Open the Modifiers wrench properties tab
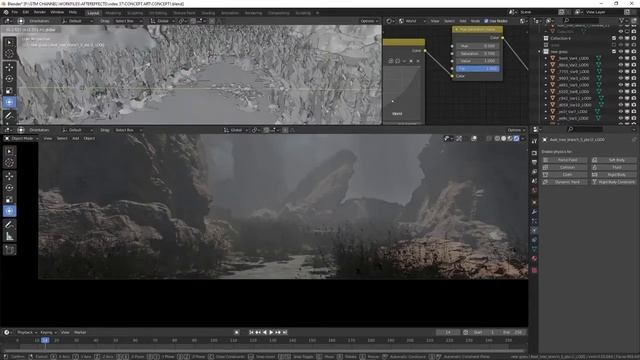This screenshot has height=360, width=640. pos(534,212)
